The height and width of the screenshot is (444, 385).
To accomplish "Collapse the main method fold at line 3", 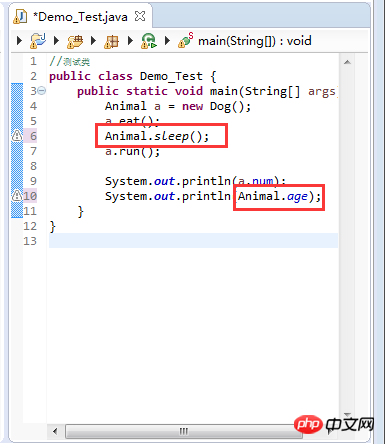I will [x=42, y=90].
